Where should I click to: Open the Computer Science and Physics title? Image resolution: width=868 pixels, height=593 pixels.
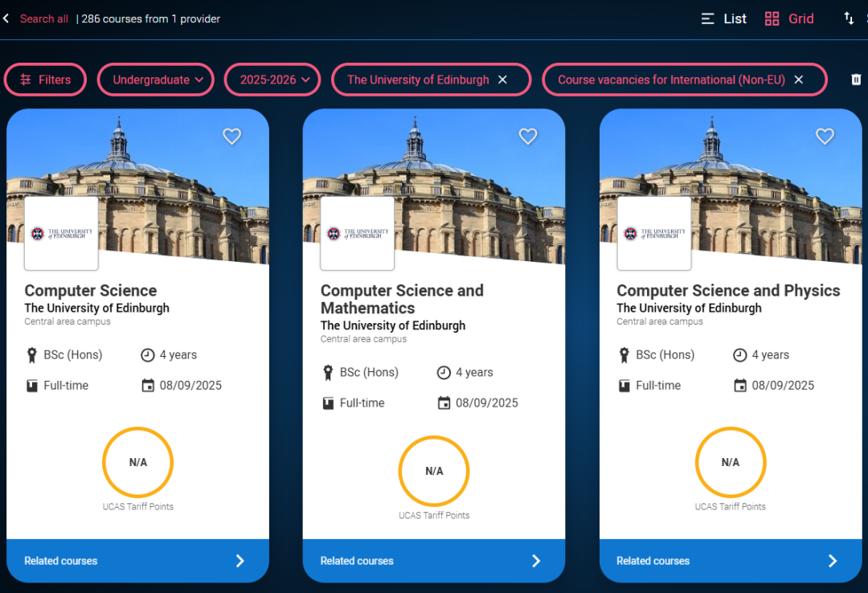click(x=728, y=291)
